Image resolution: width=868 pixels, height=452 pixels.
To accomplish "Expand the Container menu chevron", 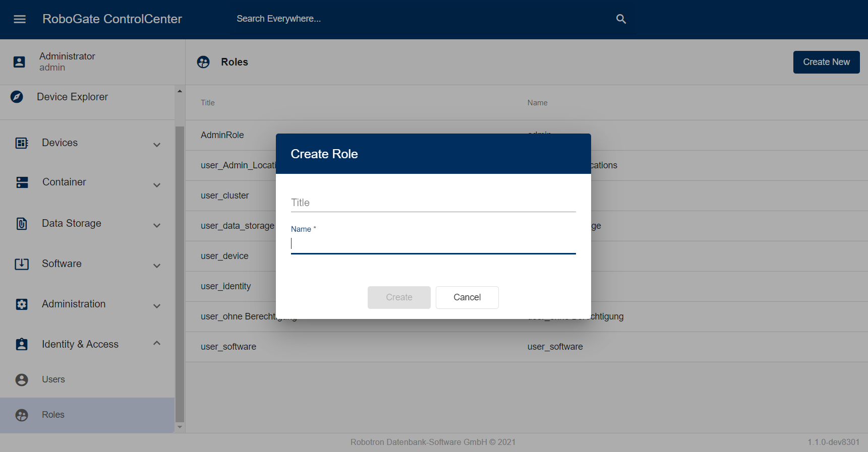I will [x=157, y=185].
